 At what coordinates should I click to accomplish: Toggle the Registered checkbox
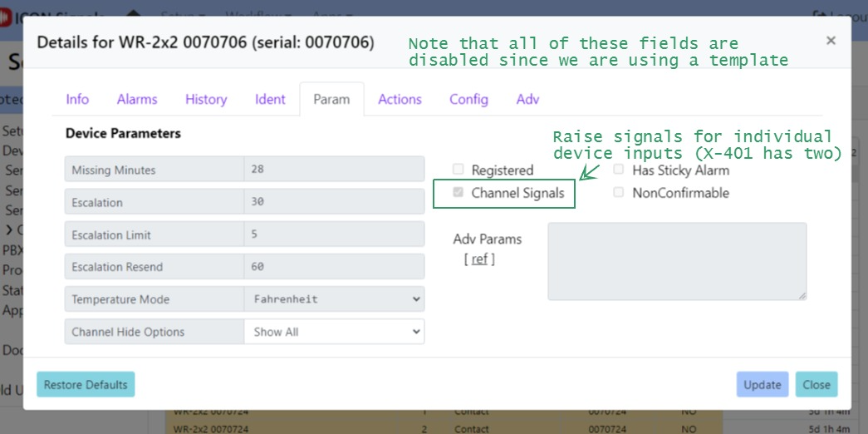[459, 170]
